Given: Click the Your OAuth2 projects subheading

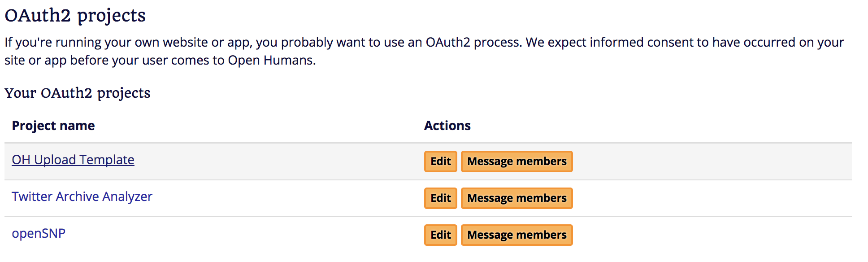Looking at the screenshot, I should (x=78, y=93).
